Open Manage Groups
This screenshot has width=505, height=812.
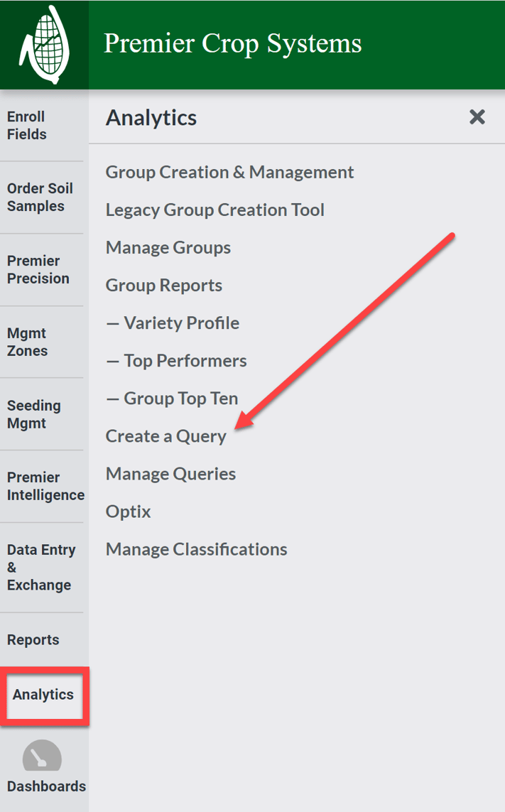[168, 247]
